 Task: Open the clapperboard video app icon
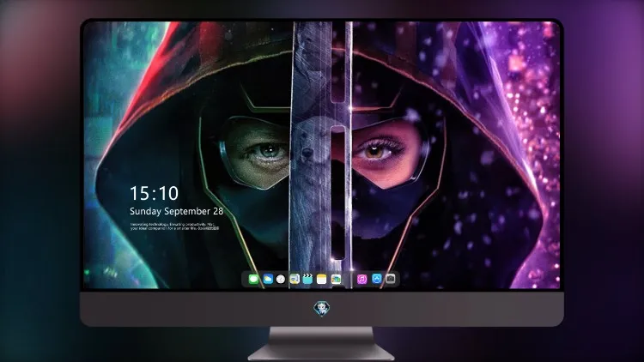pos(307,280)
